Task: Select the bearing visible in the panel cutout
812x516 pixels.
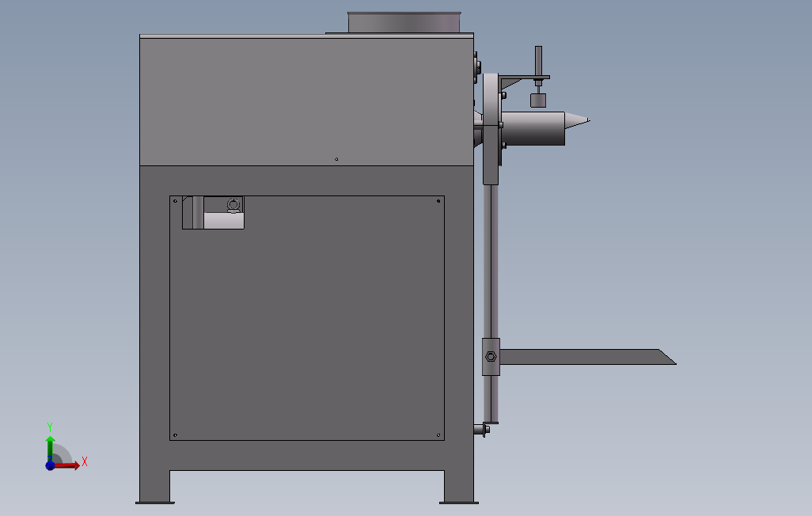Action: tap(233, 205)
